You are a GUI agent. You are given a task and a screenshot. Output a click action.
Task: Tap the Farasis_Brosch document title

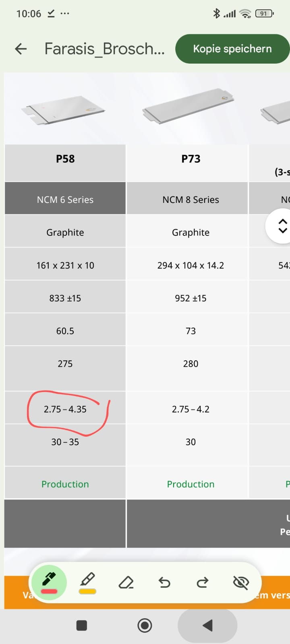(x=104, y=49)
